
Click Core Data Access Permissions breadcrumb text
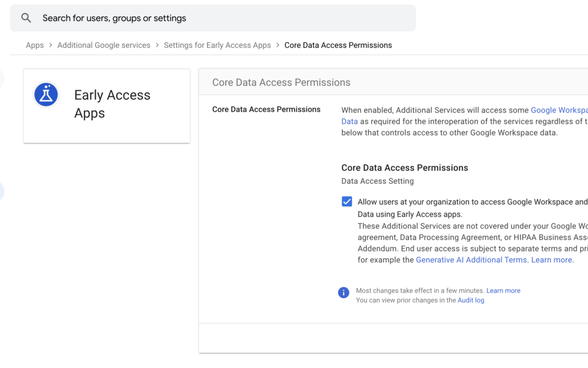pyautogui.click(x=338, y=45)
